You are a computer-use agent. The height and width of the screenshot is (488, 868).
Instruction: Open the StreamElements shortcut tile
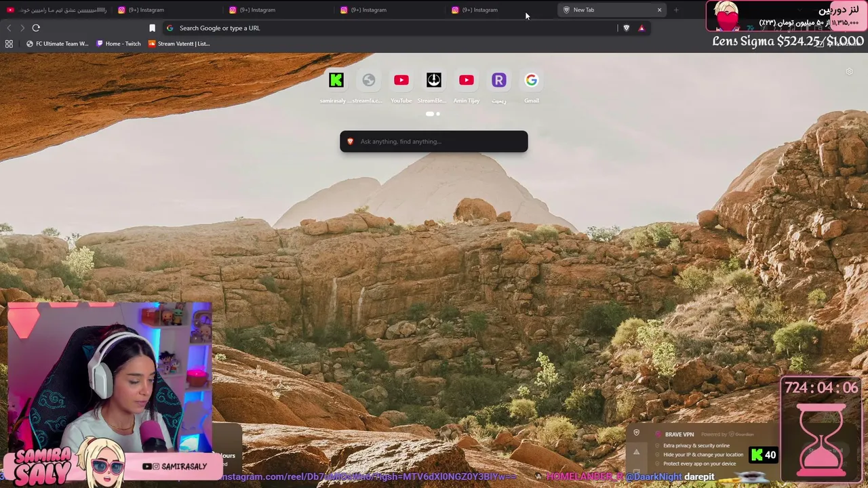point(433,81)
